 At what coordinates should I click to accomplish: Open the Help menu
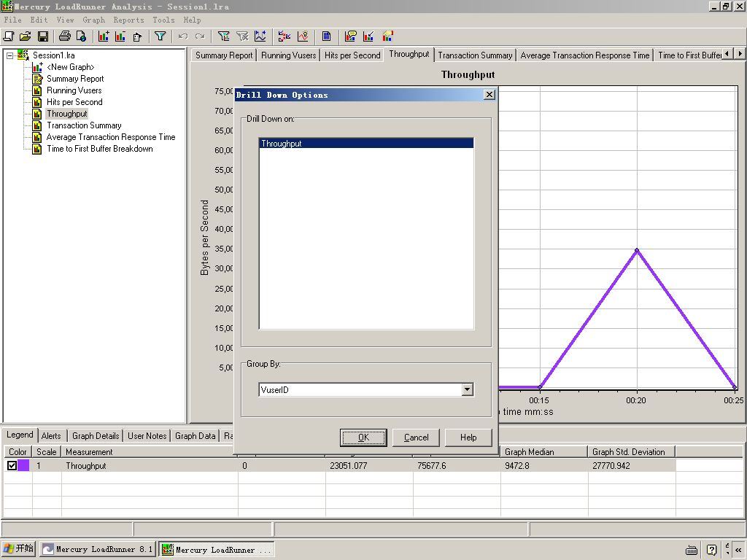(x=192, y=20)
